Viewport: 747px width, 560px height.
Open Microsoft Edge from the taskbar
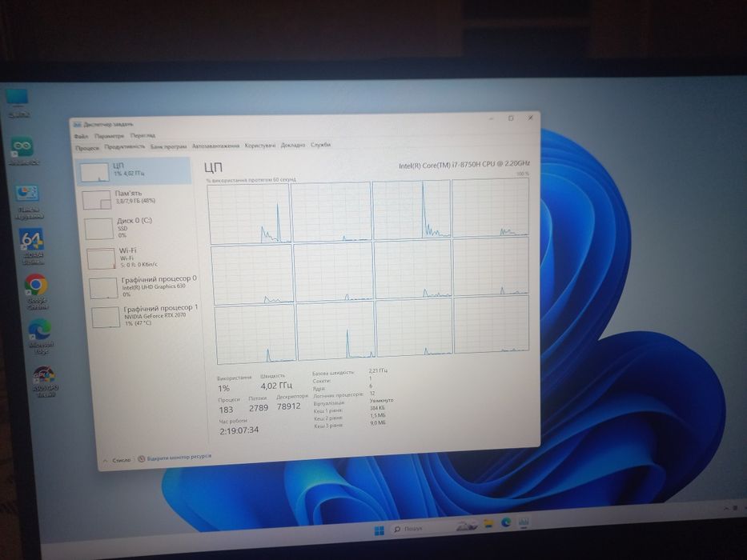(506, 522)
